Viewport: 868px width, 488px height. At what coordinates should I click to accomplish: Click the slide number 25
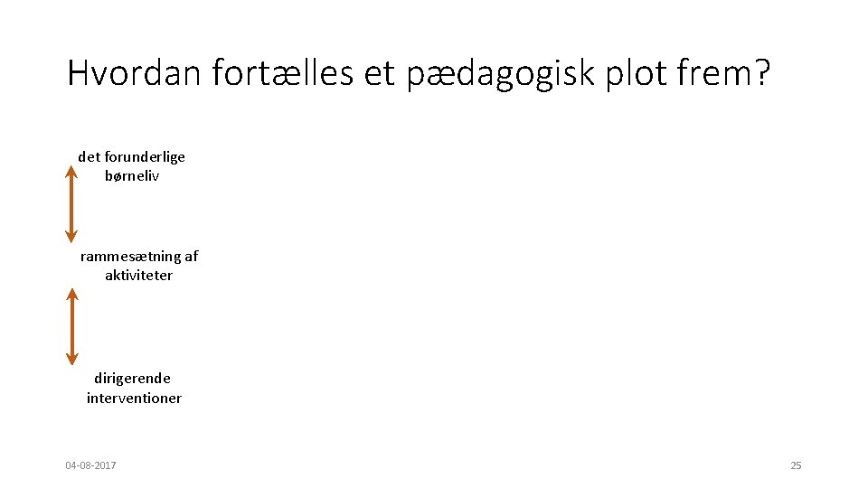tap(796, 465)
